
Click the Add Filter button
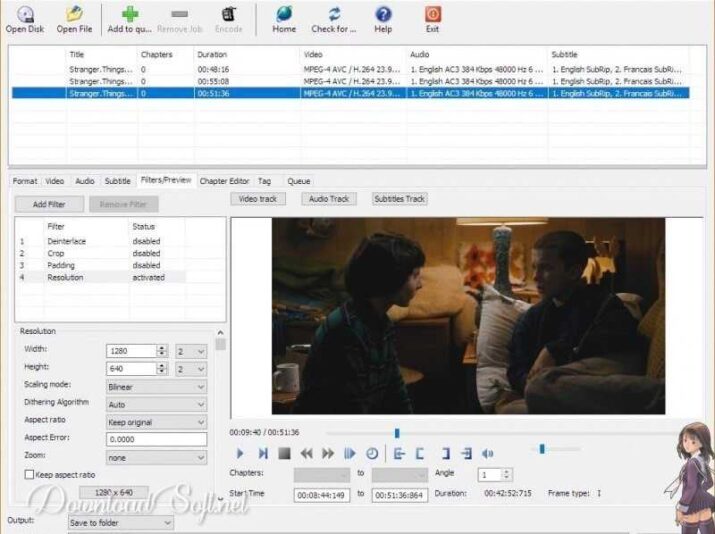point(49,204)
